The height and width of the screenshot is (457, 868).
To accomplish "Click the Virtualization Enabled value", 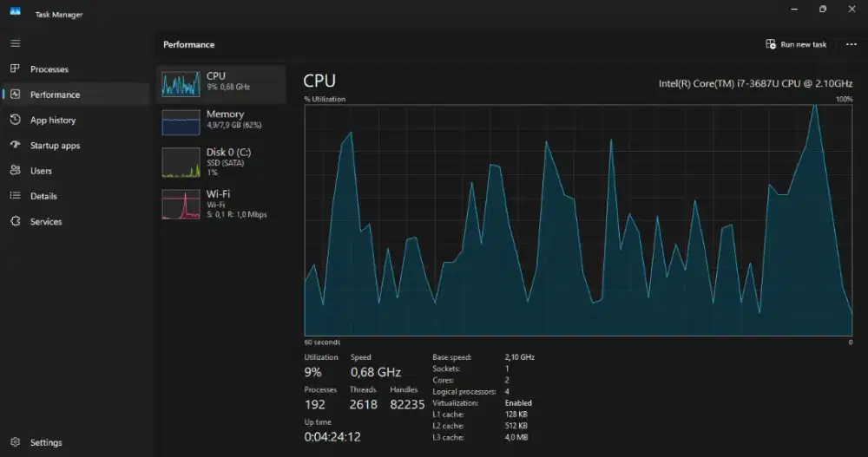I will click(x=518, y=402).
